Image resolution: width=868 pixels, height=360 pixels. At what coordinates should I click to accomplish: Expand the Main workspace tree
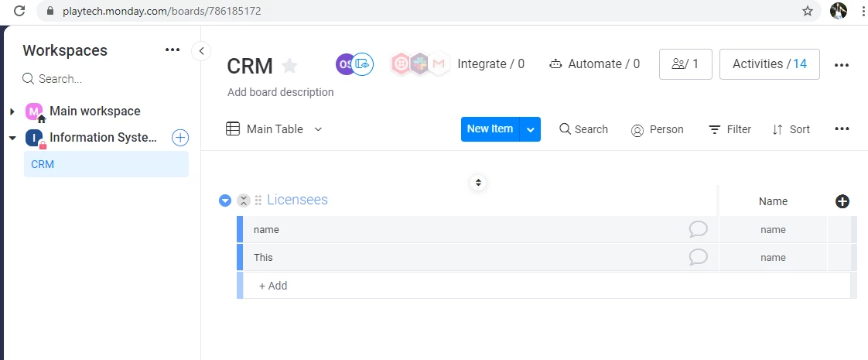pyautogui.click(x=12, y=111)
